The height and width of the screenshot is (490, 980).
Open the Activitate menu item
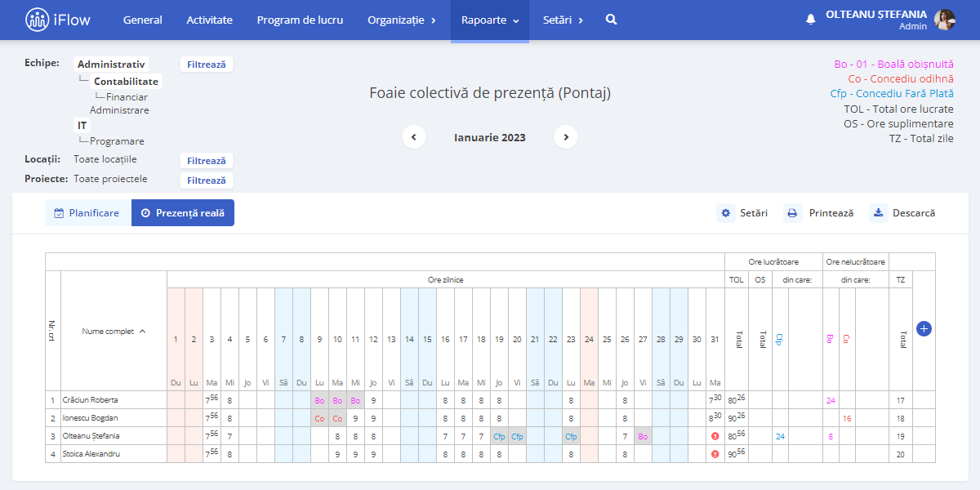pyautogui.click(x=209, y=20)
